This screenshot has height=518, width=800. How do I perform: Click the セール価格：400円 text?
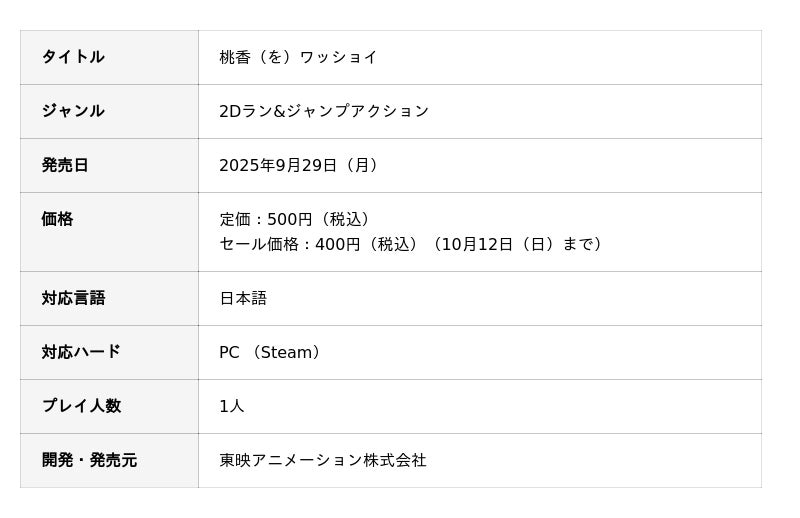[x=290, y=244]
